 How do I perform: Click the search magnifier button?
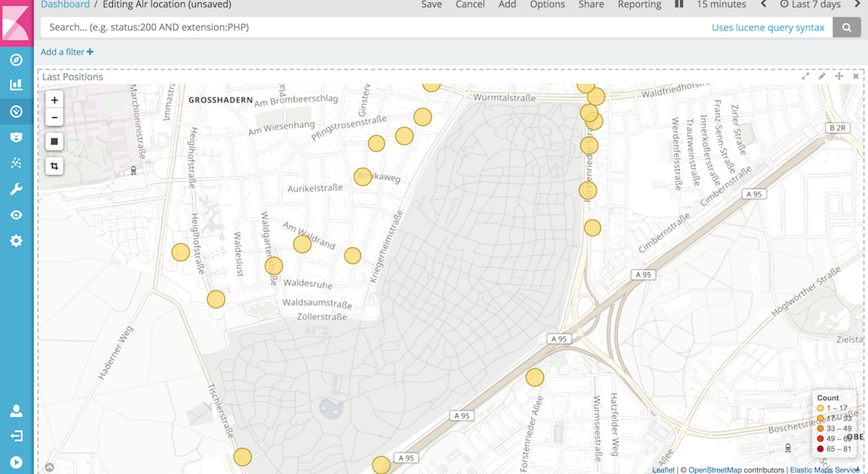pos(846,27)
